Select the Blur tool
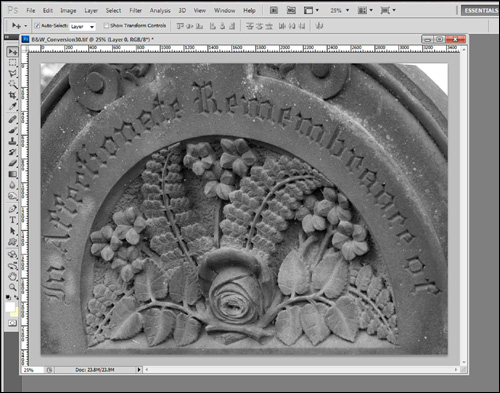500x393 pixels. tap(13, 185)
